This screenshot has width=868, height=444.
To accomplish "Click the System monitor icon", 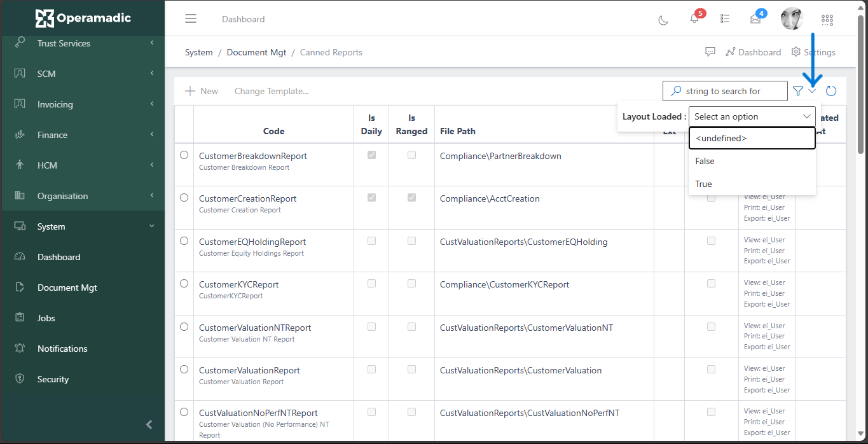I will tap(20, 226).
